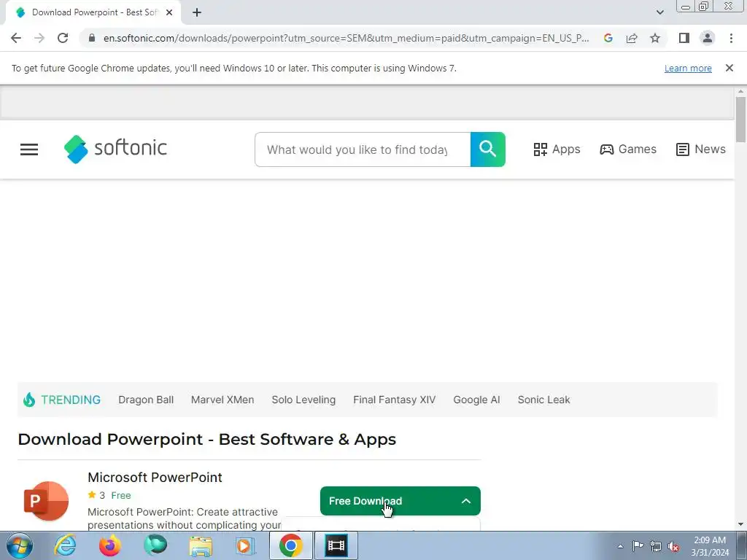Click the address bar URL

347,38
